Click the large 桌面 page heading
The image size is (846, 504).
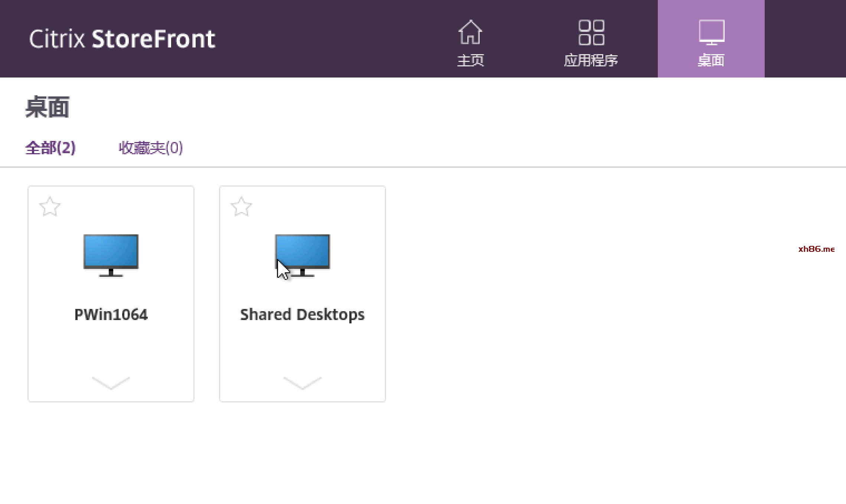(48, 108)
